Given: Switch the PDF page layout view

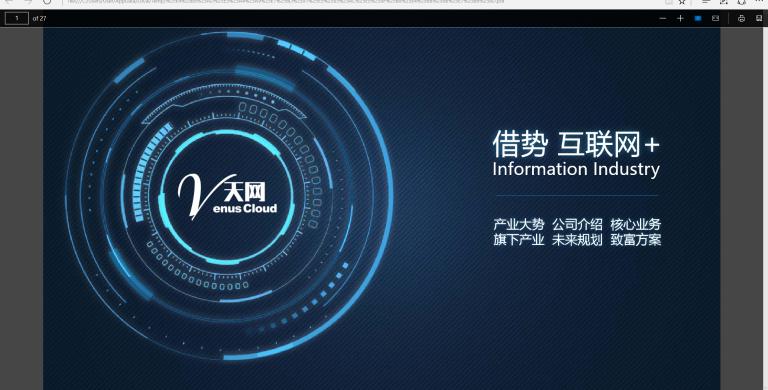Looking at the screenshot, I should click(x=716, y=18).
